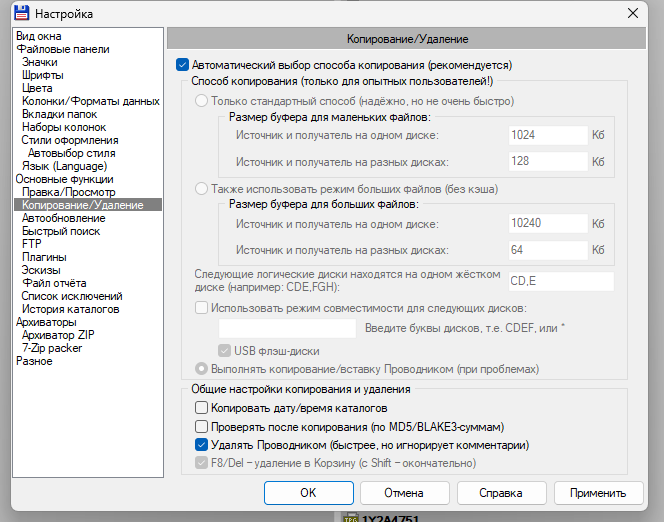Click label Общие настройки копирования и удаления
The width and height of the screenshot is (664, 522).
coord(301,389)
